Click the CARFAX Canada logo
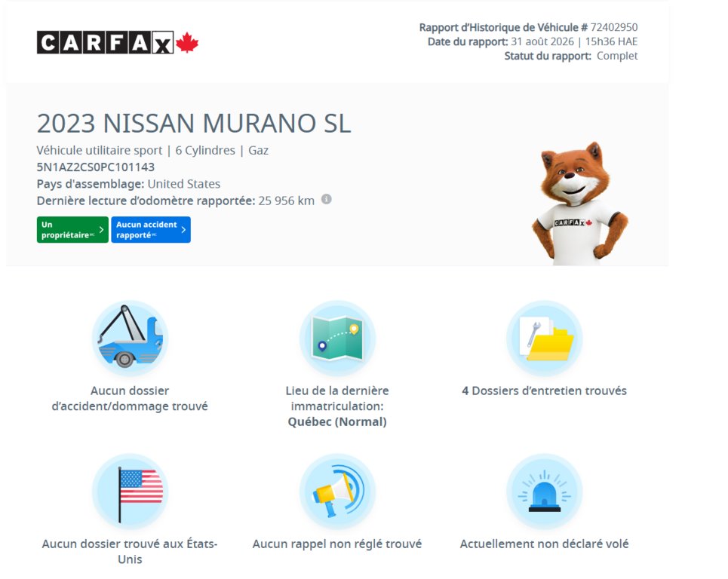Screen dimensions: 728x579 (x=118, y=43)
